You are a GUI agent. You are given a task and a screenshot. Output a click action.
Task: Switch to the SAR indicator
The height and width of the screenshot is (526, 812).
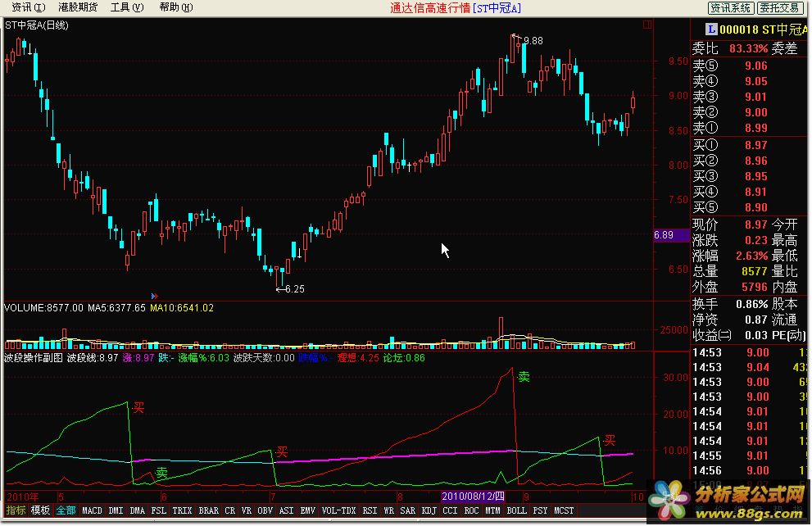(408, 510)
